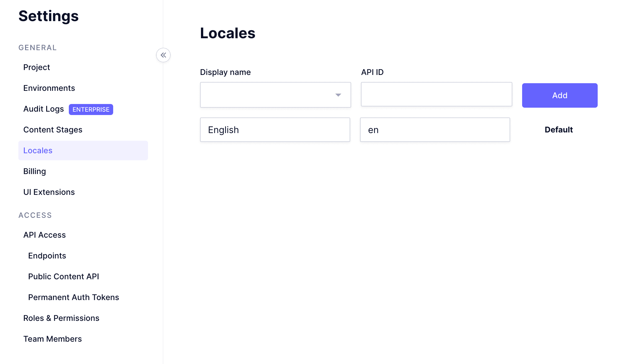The image size is (620, 364).
Task: Open Team Members settings
Action: tap(52, 339)
